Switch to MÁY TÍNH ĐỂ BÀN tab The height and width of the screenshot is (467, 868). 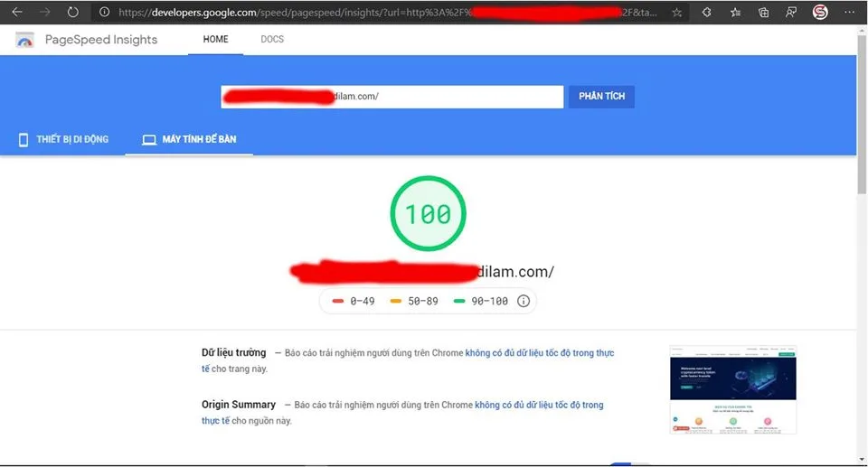(189, 139)
